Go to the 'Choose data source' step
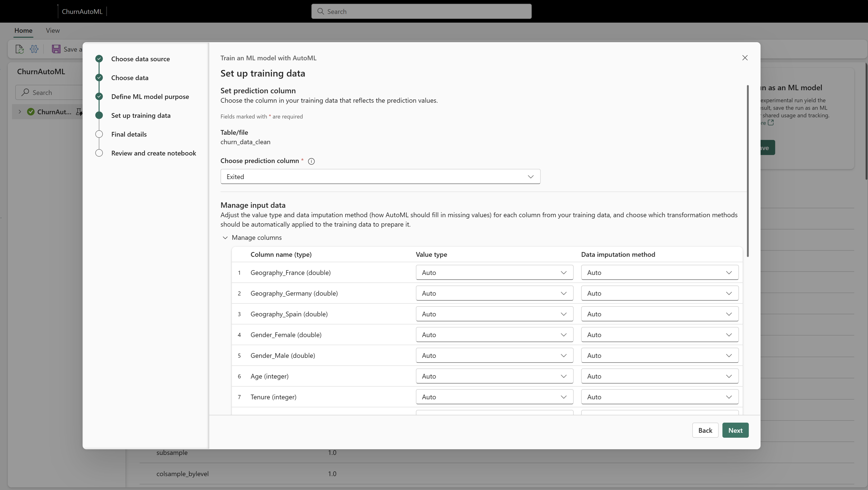868x490 pixels. click(x=140, y=59)
